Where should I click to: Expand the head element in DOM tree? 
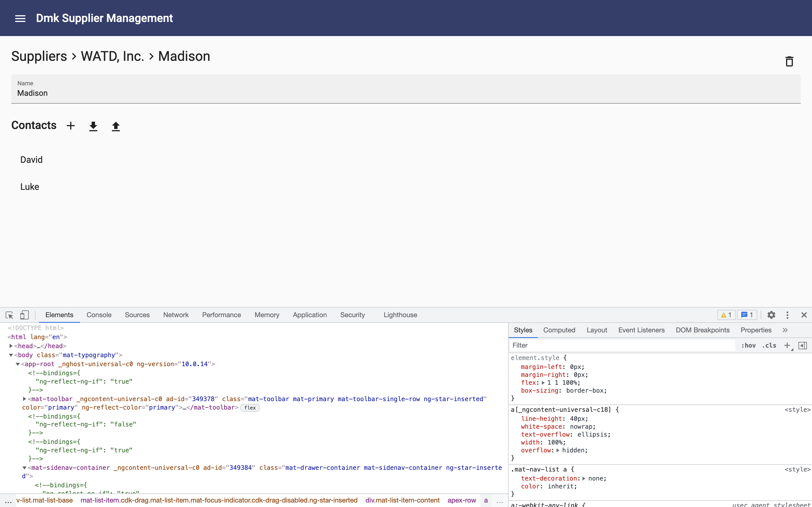[x=10, y=346]
